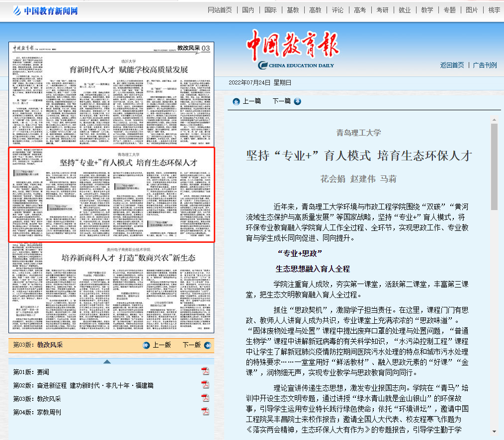Click the 中国教育新闻网 logo

point(46,10)
